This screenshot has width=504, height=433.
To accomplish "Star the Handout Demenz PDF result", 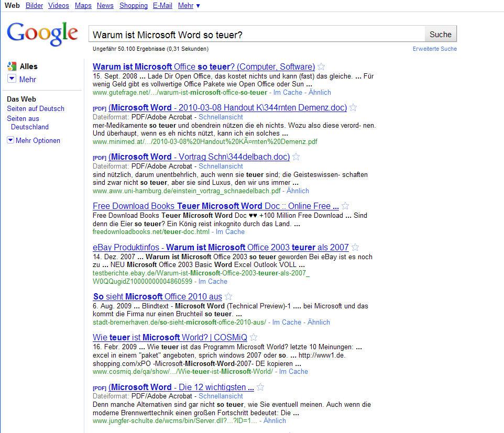I will pyautogui.click(x=354, y=108).
